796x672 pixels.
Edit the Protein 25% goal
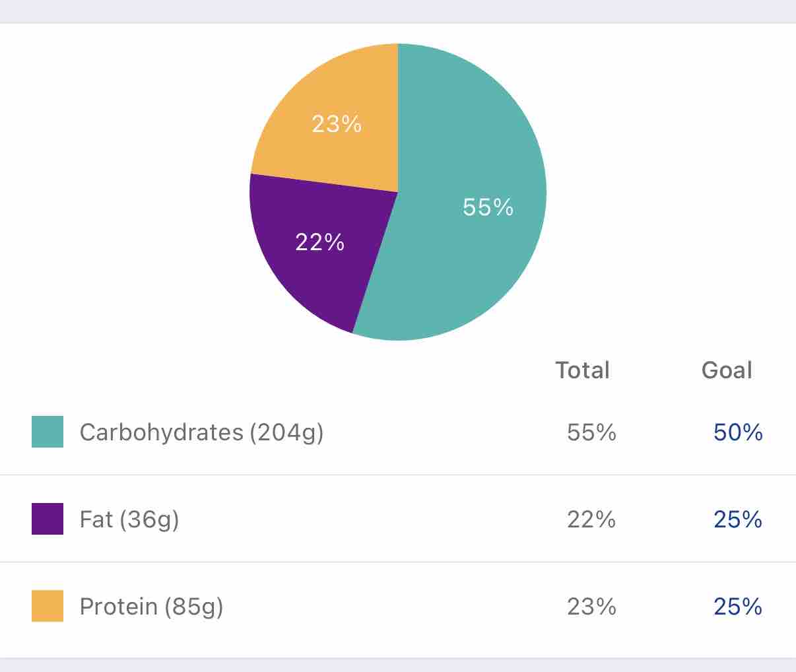tap(738, 607)
